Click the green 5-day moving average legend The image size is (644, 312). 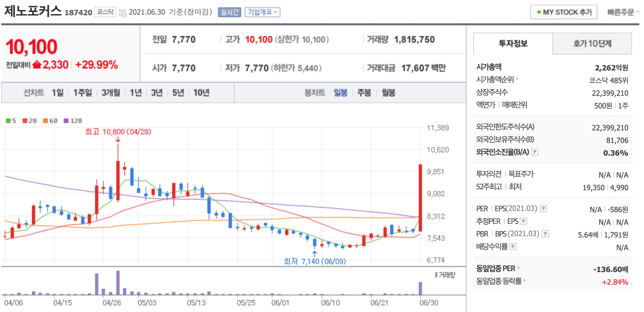point(11,121)
